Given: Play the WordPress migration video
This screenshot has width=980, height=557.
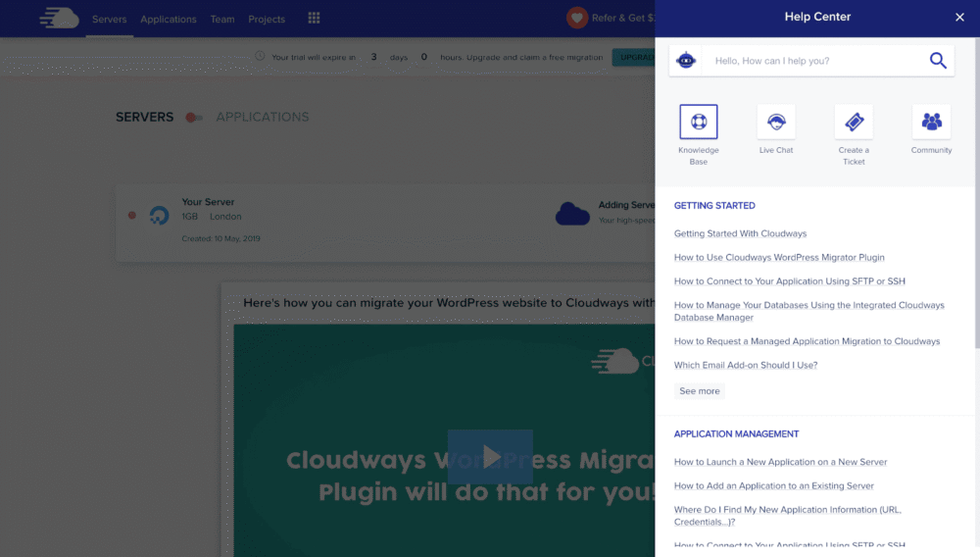Looking at the screenshot, I should (490, 456).
